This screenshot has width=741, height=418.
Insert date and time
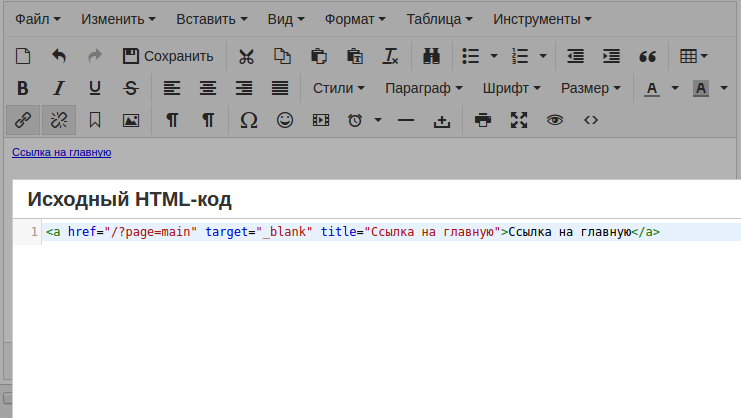(355, 120)
